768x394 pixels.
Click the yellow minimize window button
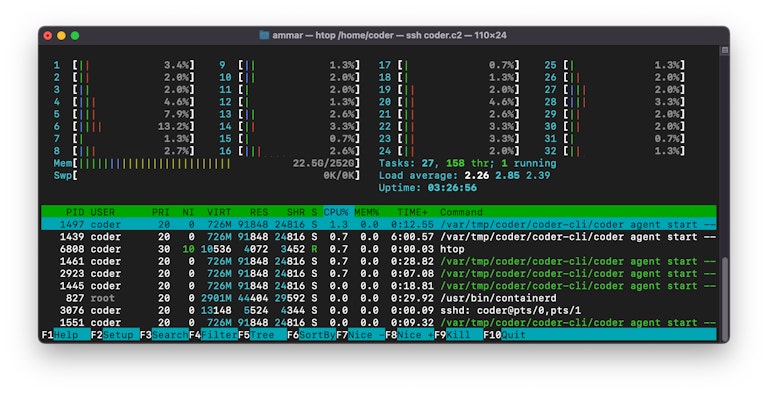61,35
